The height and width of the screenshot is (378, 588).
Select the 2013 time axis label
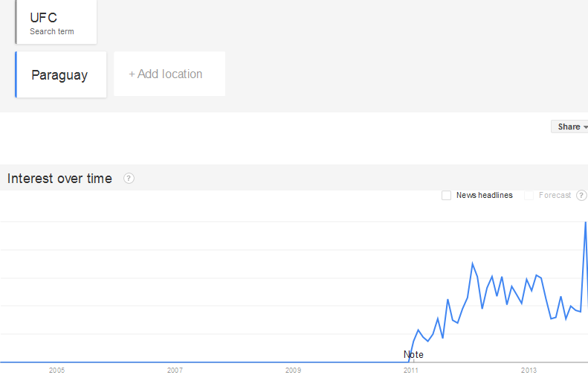(x=529, y=371)
